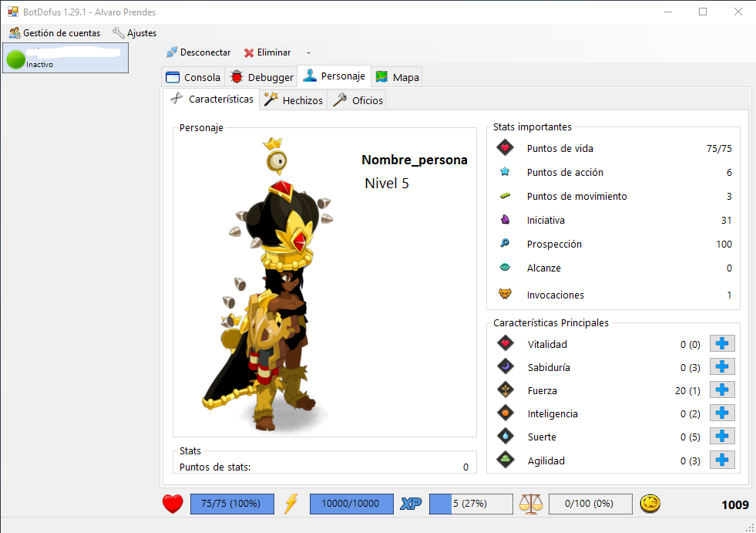Select the Personaje tab

pyautogui.click(x=334, y=76)
